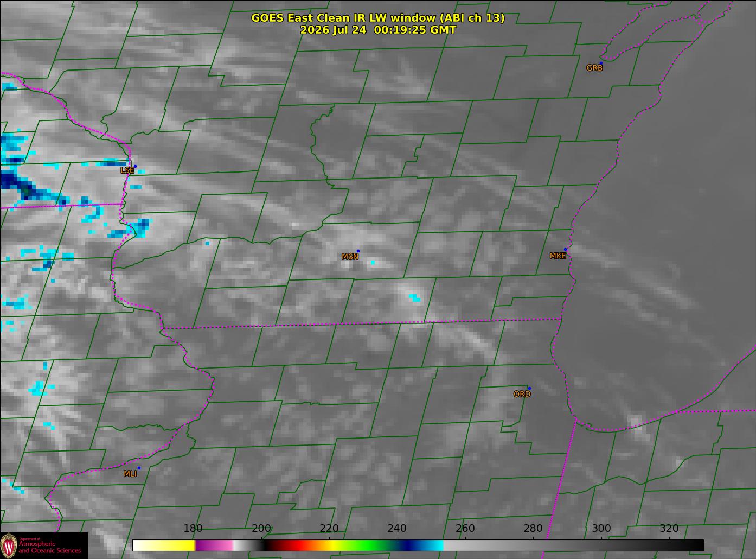Click the GRB station marker dot
Viewport: 756px width, 559px height.
coord(600,63)
